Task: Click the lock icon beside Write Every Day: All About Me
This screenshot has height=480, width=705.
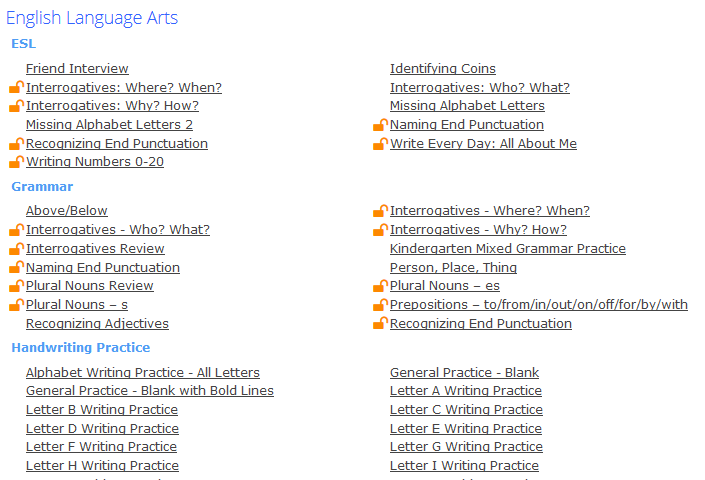Action: (x=381, y=143)
